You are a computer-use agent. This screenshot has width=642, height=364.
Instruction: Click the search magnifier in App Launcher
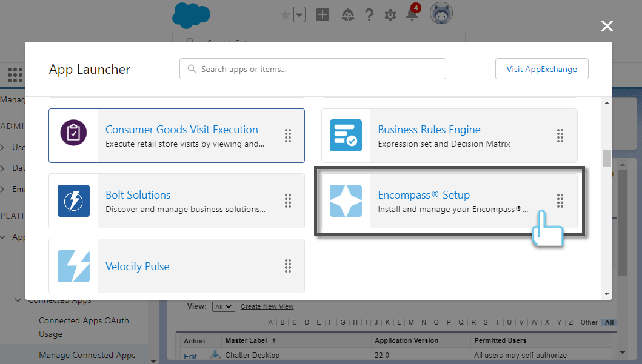point(192,68)
